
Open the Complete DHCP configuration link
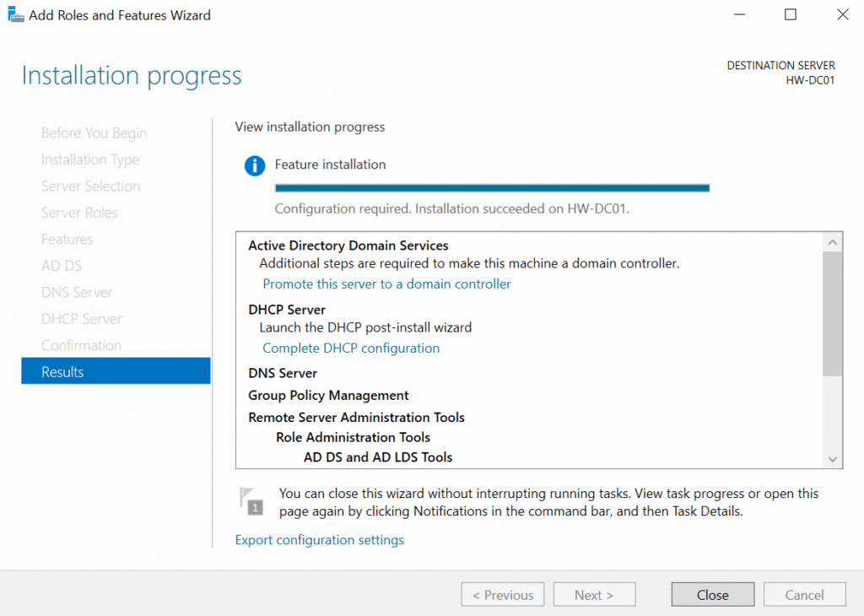point(351,349)
